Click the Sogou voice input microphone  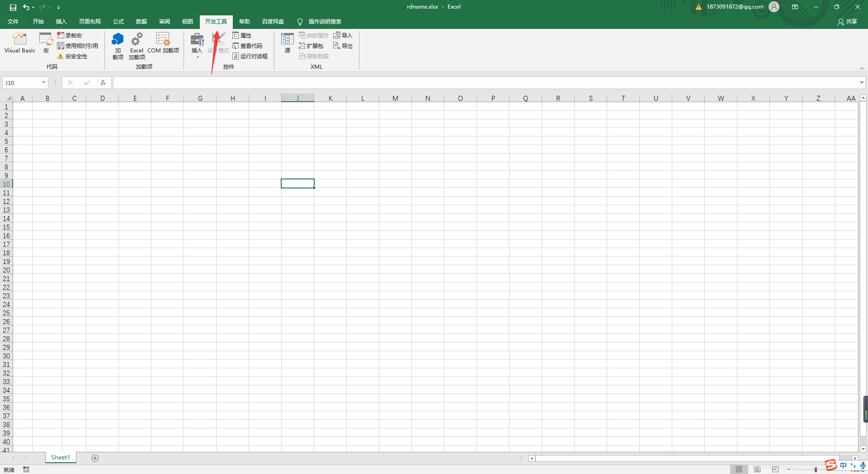click(x=863, y=465)
